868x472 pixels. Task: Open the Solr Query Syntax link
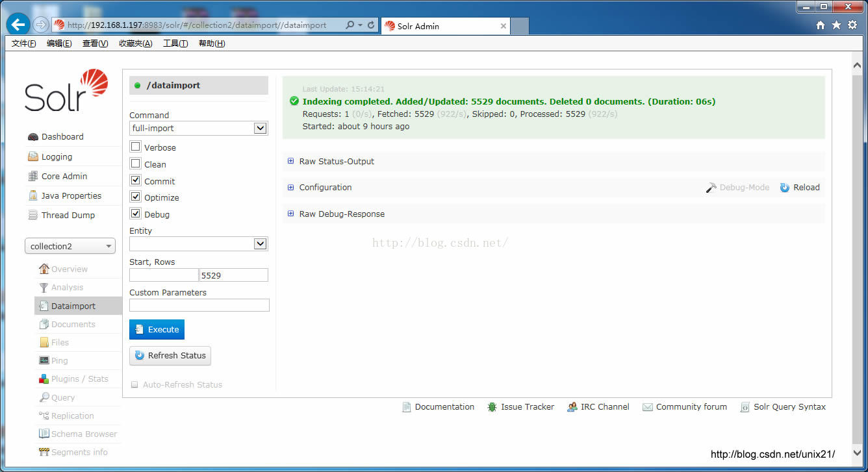click(783, 407)
